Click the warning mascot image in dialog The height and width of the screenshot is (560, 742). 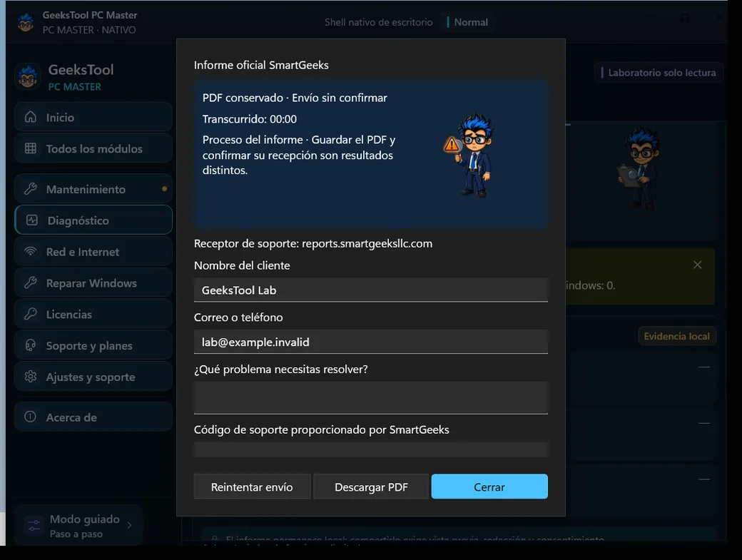coord(470,155)
